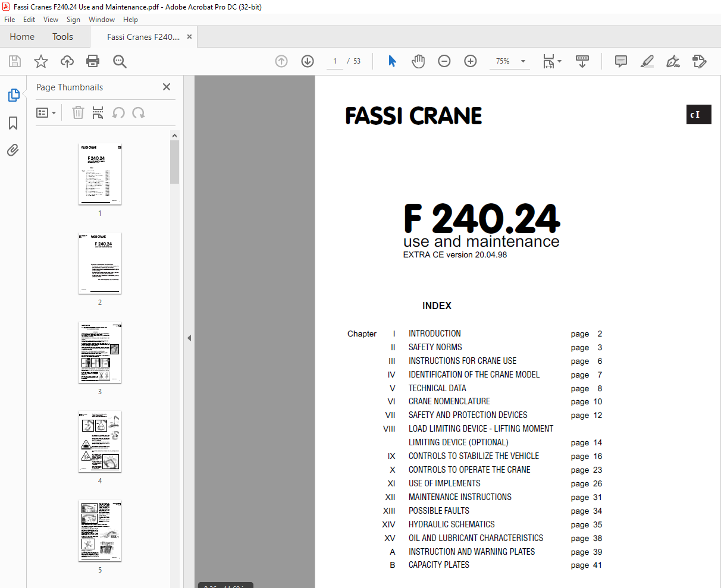Click the Save file icon
This screenshot has width=721, height=588.
[x=15, y=61]
